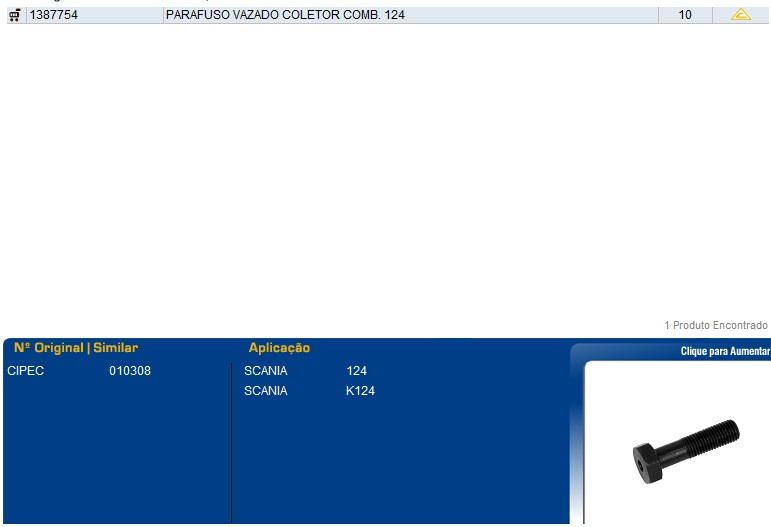Select similar part number 010308
771x527 pixels.
coord(130,371)
